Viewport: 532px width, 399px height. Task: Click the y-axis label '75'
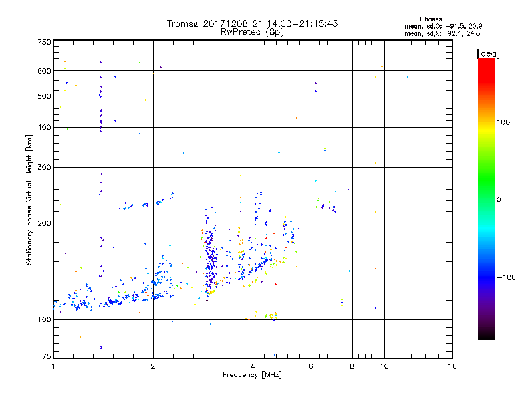pyautogui.click(x=46, y=356)
